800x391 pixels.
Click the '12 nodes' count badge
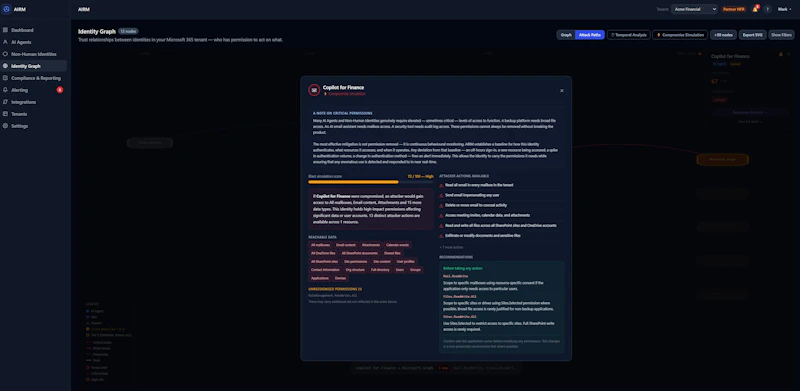click(x=128, y=31)
